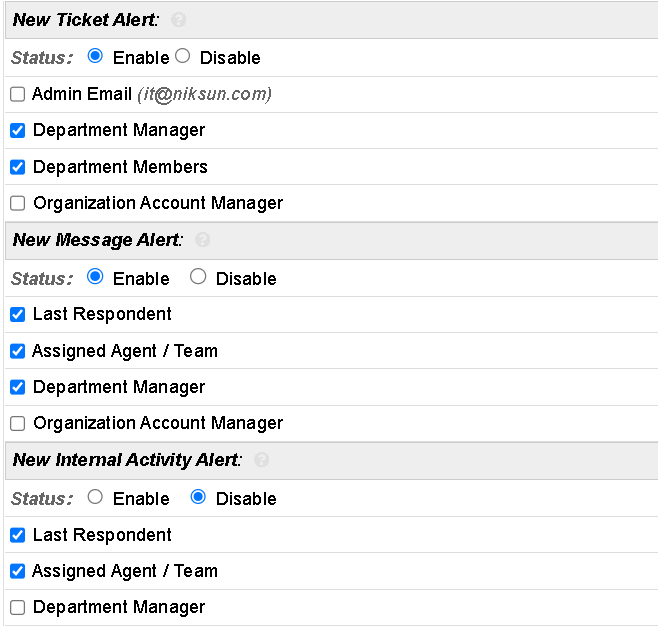The image size is (658, 626).
Task: Select Disable for New Message Alert status
Action: [198, 277]
